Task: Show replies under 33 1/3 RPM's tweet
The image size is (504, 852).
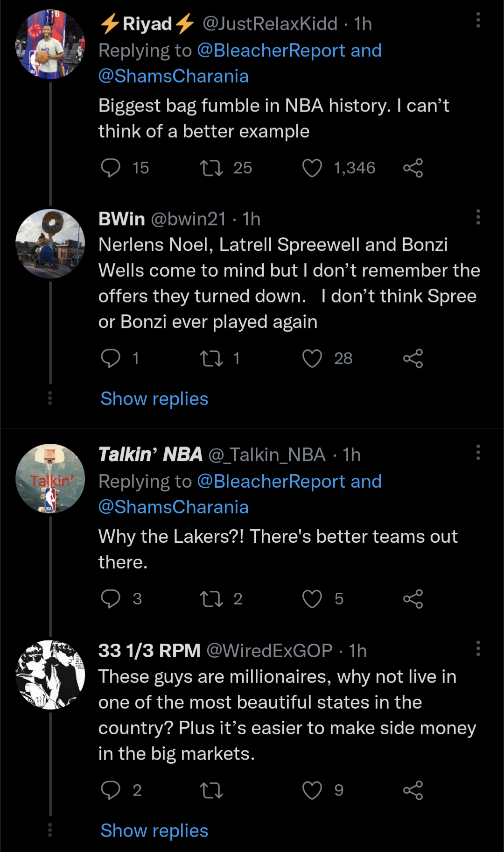Action: (x=154, y=831)
